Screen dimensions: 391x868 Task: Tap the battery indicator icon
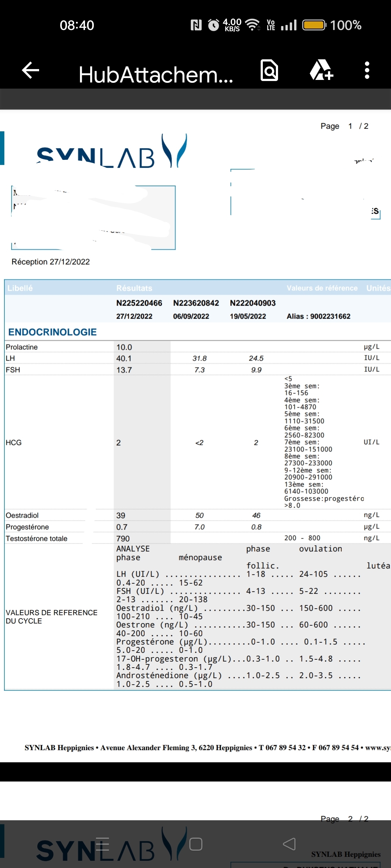click(314, 25)
